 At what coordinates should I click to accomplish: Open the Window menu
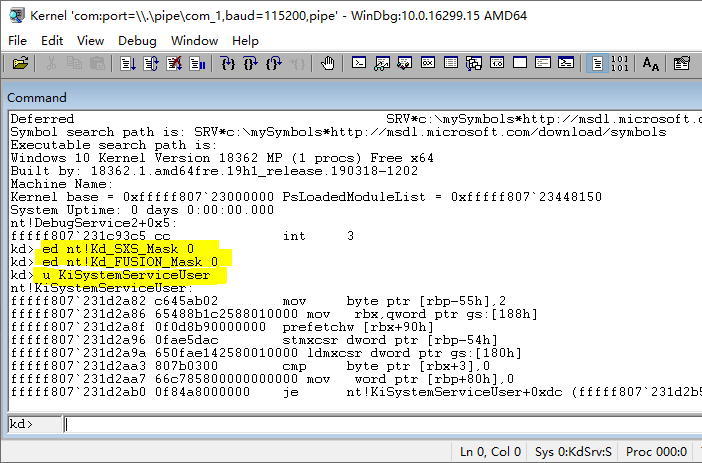coord(194,41)
